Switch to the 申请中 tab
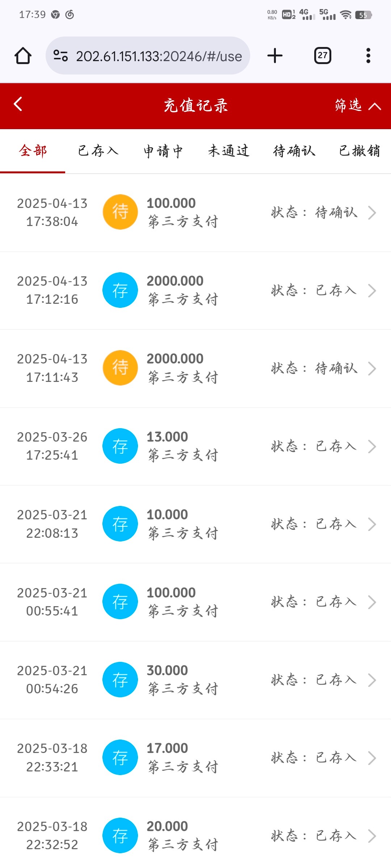The width and height of the screenshot is (391, 868). (x=163, y=151)
